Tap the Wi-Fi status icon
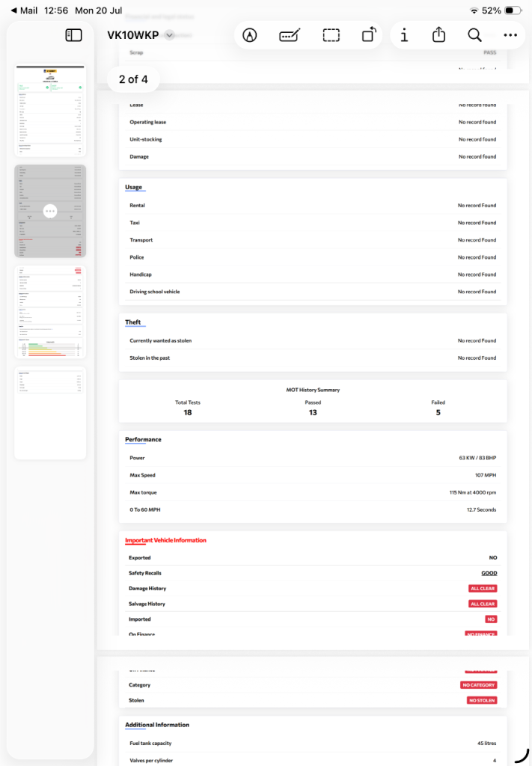Image resolution: width=532 pixels, height=766 pixels. 474,10
